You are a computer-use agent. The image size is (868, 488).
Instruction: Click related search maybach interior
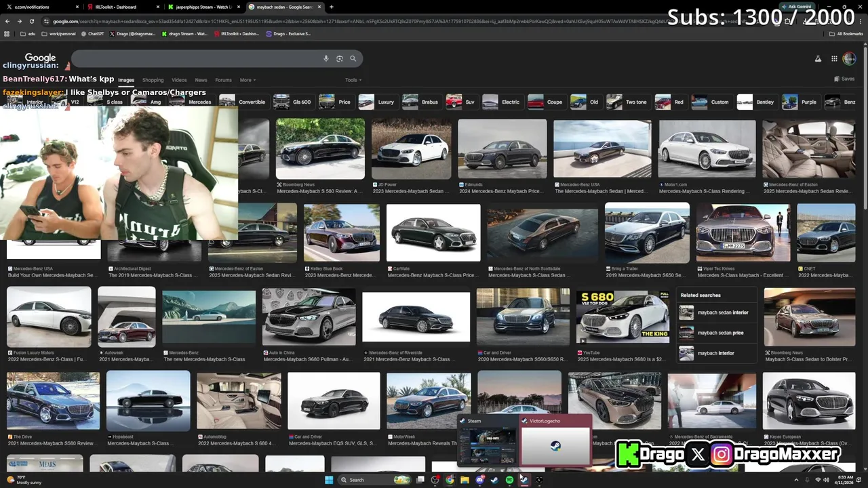click(716, 353)
